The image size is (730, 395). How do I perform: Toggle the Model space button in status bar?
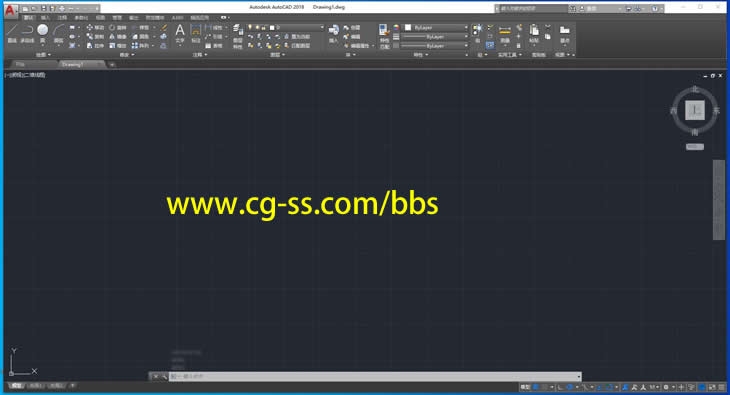point(525,387)
